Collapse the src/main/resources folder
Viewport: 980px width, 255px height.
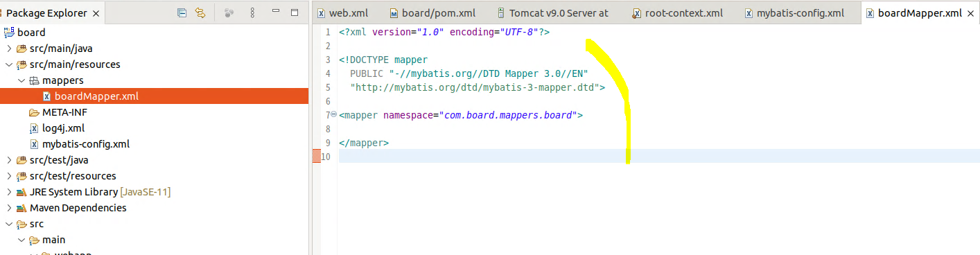point(9,64)
